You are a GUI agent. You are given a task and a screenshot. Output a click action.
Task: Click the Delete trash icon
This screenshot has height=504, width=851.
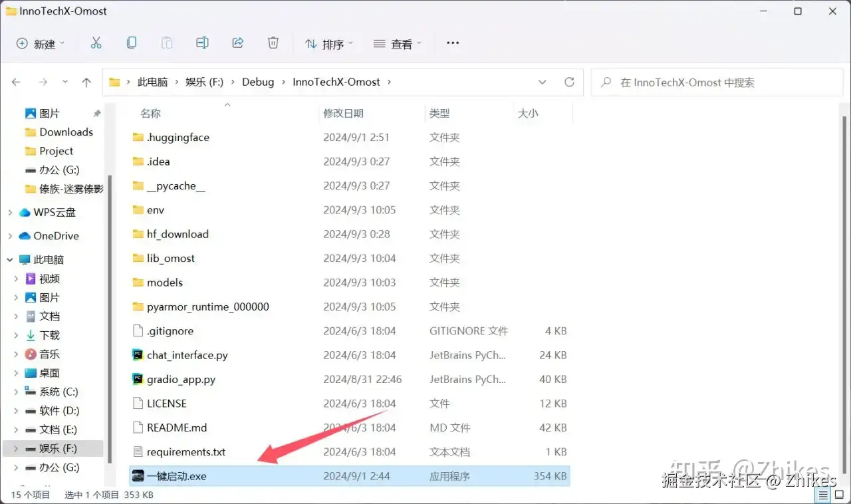pyautogui.click(x=273, y=43)
